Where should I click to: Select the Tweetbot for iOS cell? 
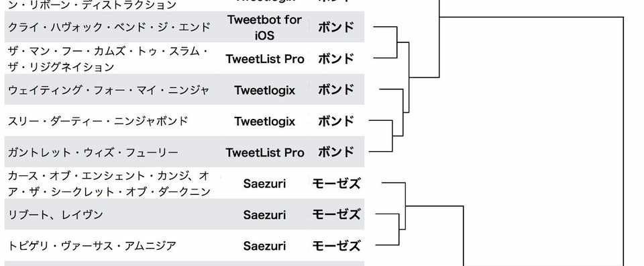coord(264,28)
